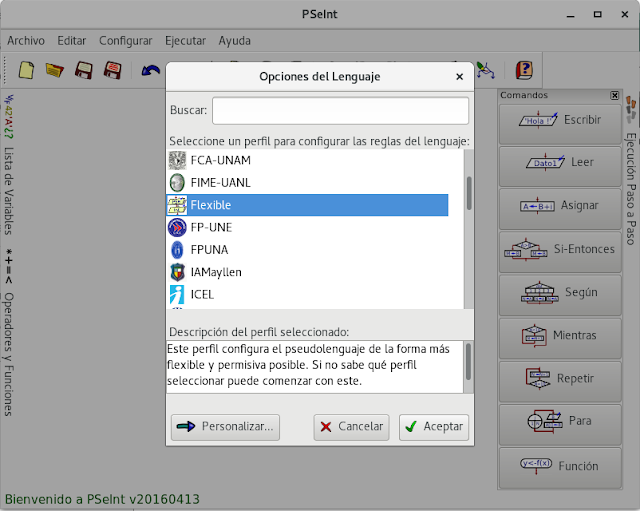Click the Aceptar button
Viewport: 640px width, 511px height.
pyautogui.click(x=434, y=427)
